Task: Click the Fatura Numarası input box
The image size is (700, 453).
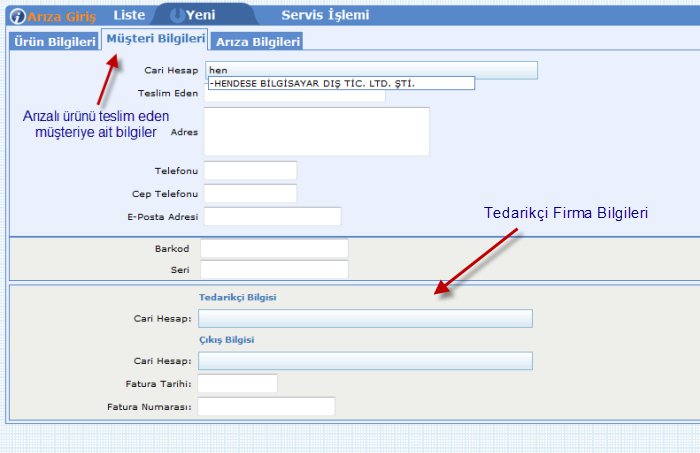Action: [266, 406]
